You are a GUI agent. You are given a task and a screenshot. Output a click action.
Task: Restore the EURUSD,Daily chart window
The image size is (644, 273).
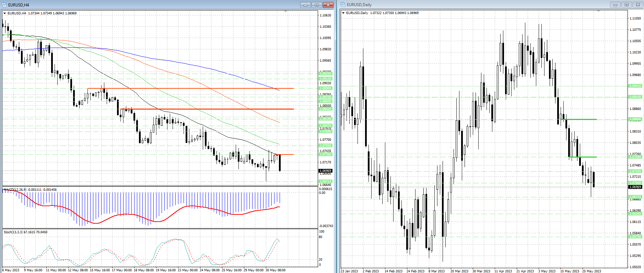pyautogui.click(x=627, y=5)
